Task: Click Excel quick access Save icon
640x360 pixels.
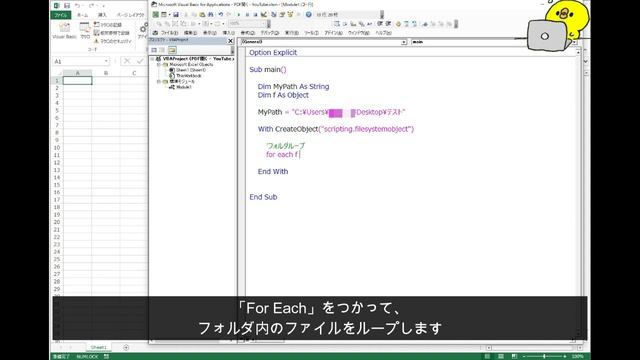Action: [x=67, y=6]
